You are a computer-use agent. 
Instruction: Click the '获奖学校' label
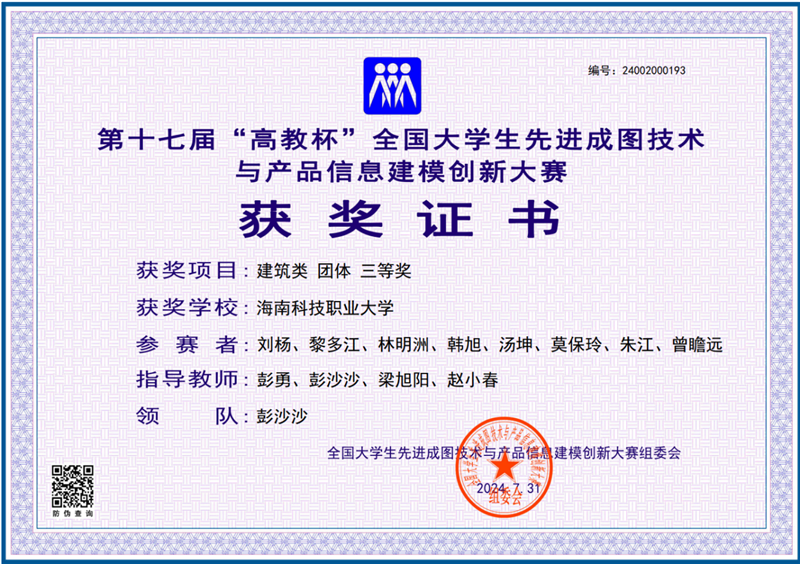pyautogui.click(x=186, y=307)
